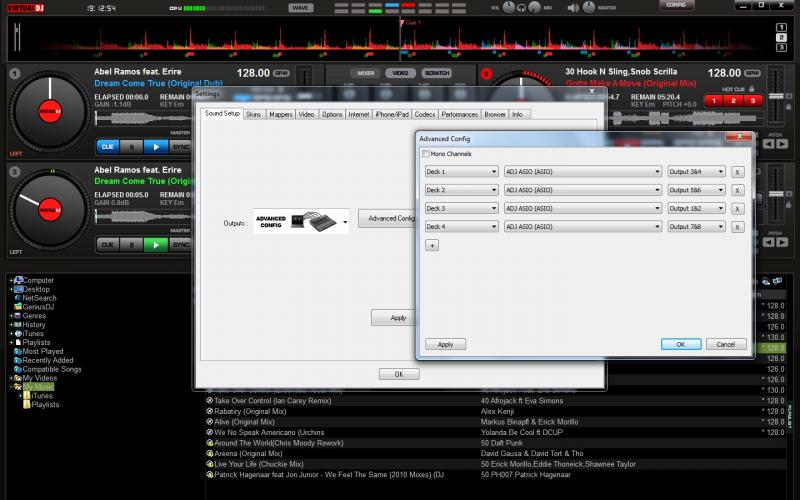
Task: Select NetSearch in the browser tree
Action: (x=39, y=298)
